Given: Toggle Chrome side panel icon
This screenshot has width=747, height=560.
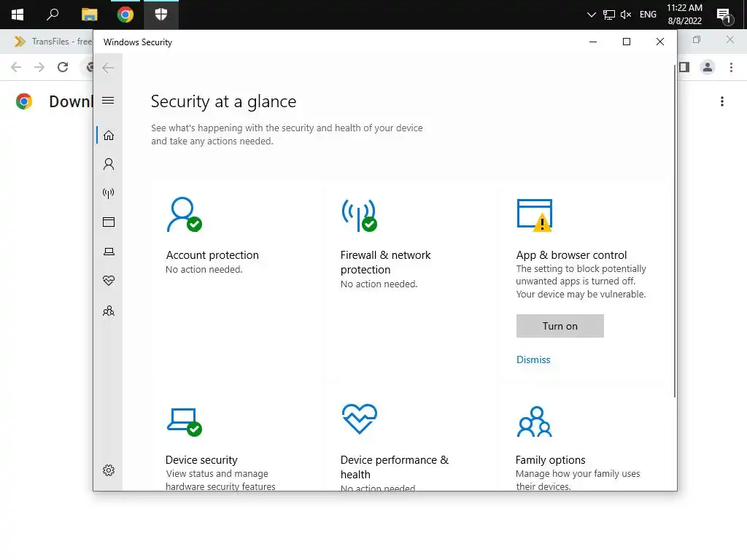Looking at the screenshot, I should [684, 67].
